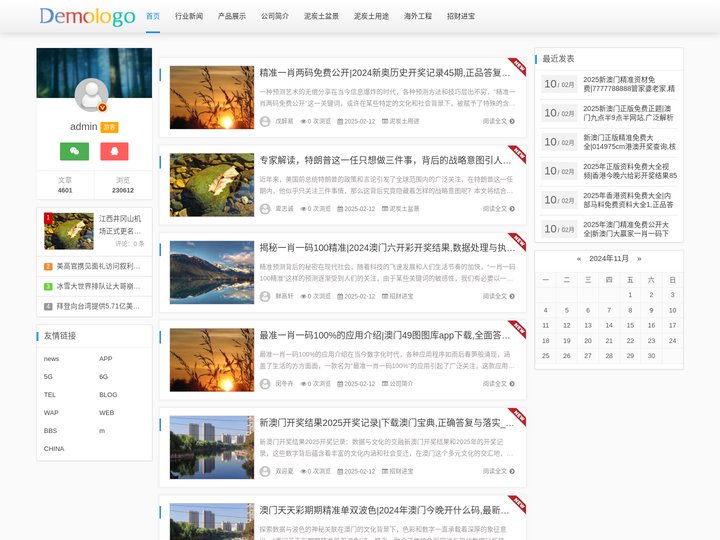Click the WAP friendly link
The height and width of the screenshot is (540, 720).
(x=51, y=412)
